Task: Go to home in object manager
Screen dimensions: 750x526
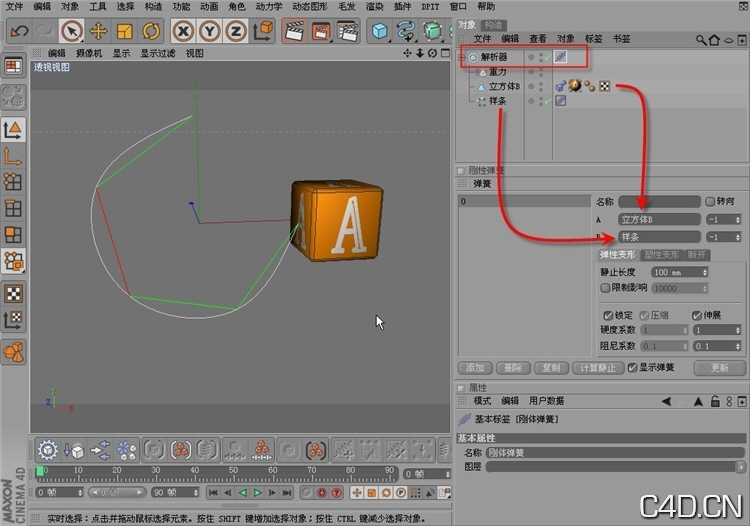Action: pos(714,40)
